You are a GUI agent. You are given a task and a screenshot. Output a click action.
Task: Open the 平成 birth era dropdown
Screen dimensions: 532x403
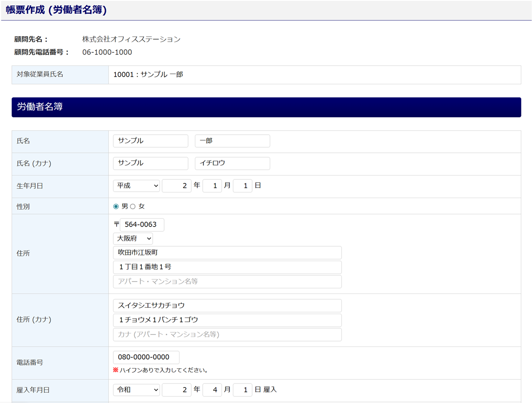[x=136, y=185]
